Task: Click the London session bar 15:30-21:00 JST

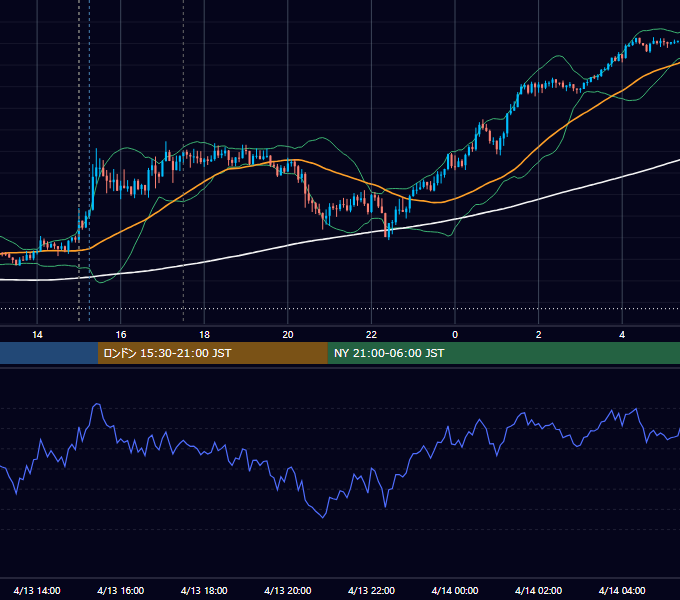Action: click(x=212, y=353)
